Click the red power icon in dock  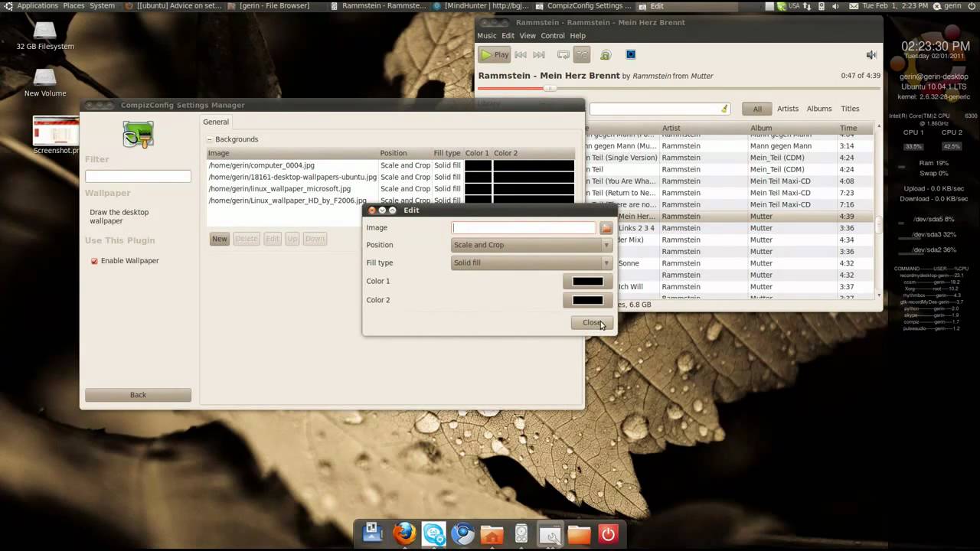click(608, 533)
